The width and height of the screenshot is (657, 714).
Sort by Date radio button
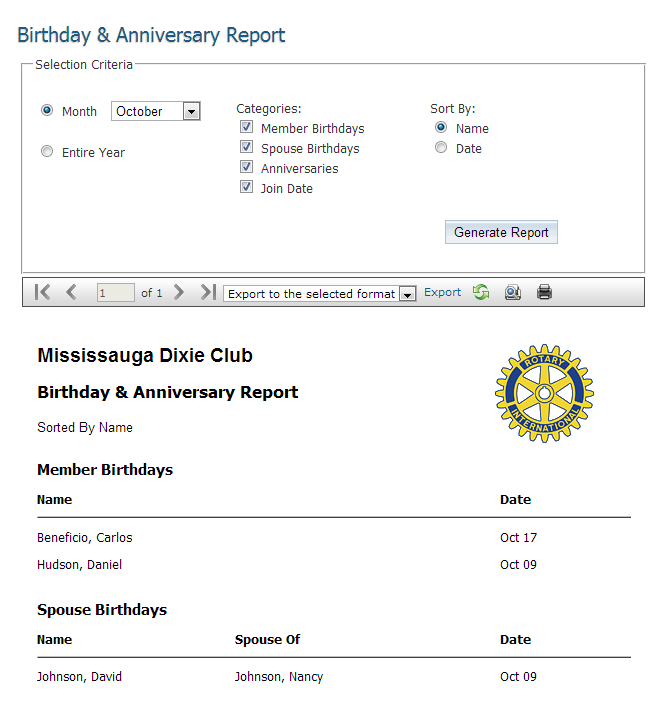441,148
